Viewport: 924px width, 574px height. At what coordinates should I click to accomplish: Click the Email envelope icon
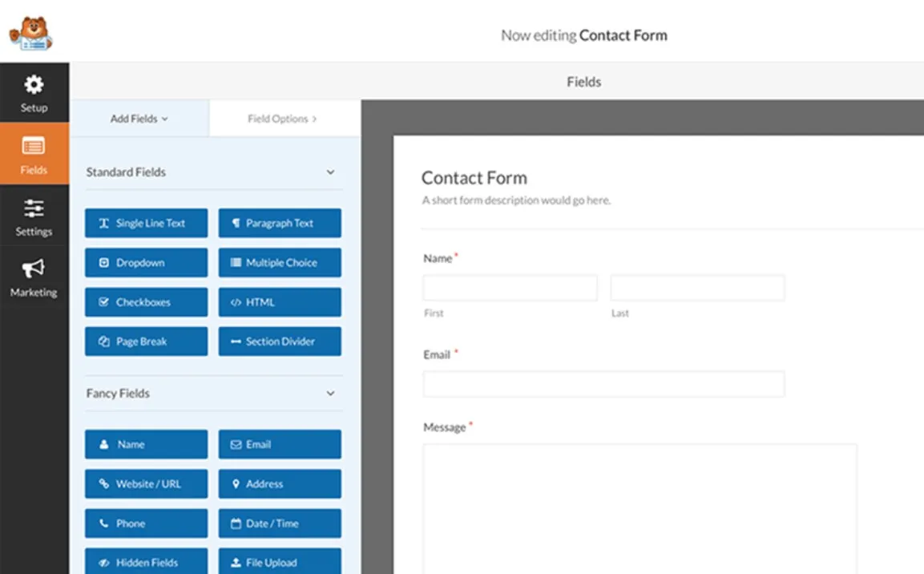(x=236, y=444)
